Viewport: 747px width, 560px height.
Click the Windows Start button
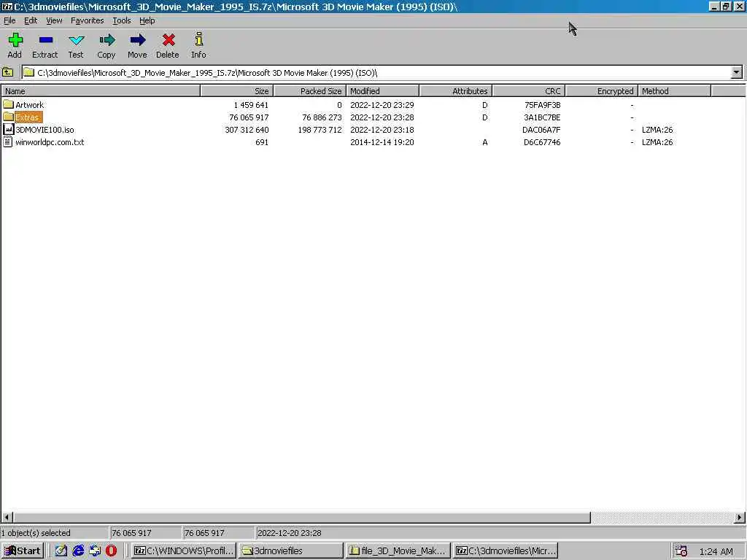pos(23,551)
